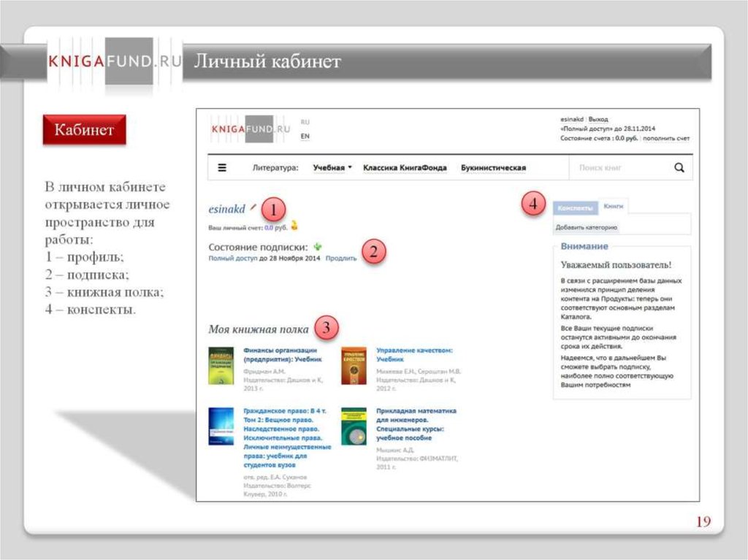Screen dimensions: 748x560
Task: Open the Гражданское право book cover
Action: 221,426
